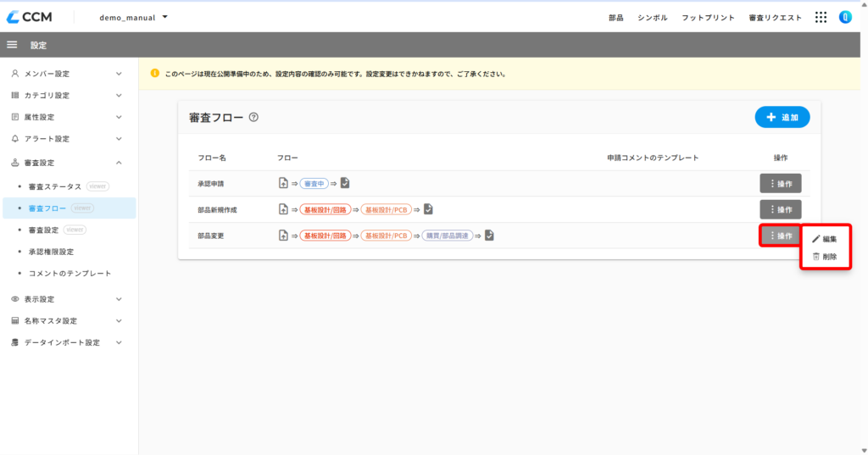
Task: Click the CCM logo
Action: click(x=30, y=17)
